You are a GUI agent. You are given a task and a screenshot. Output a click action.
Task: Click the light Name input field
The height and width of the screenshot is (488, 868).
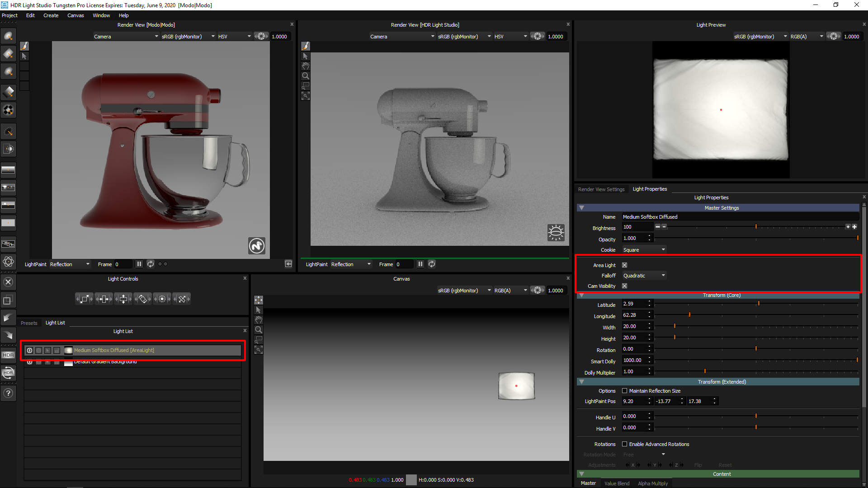(740, 217)
